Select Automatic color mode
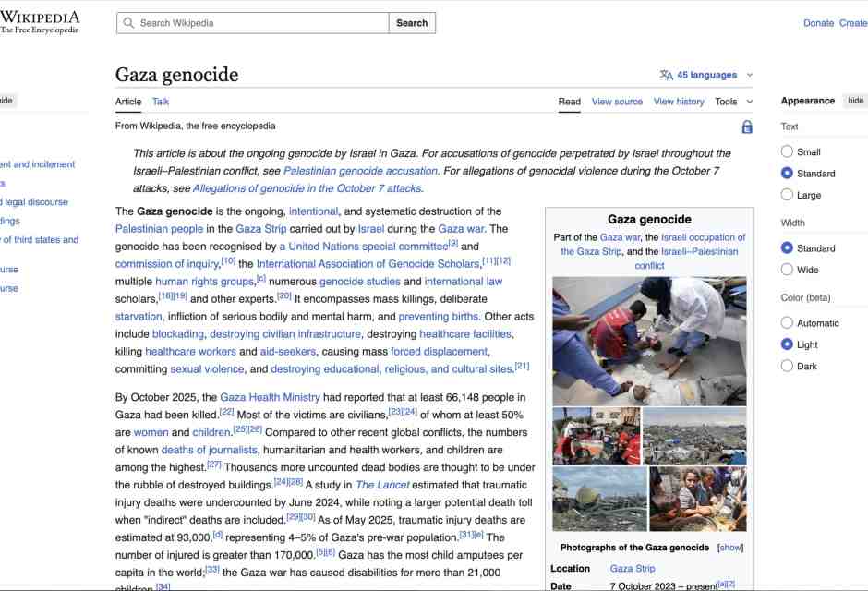This screenshot has width=868, height=591. click(787, 322)
